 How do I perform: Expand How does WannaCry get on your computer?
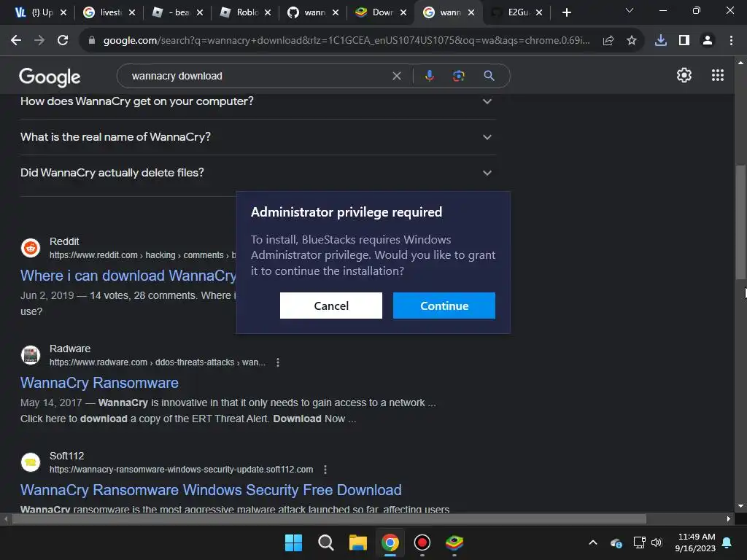[258, 101]
